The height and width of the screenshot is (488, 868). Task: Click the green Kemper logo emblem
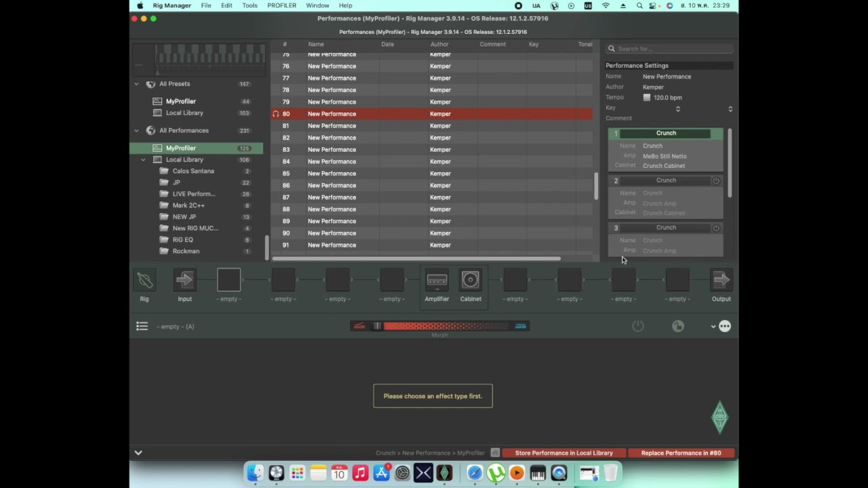(719, 417)
